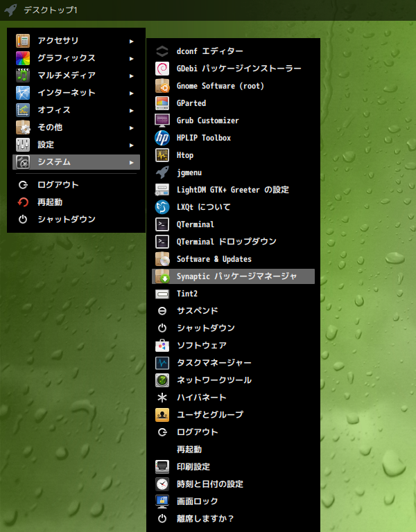
Task: Click the ハイバネート asterisk icon
Action: pos(162,398)
